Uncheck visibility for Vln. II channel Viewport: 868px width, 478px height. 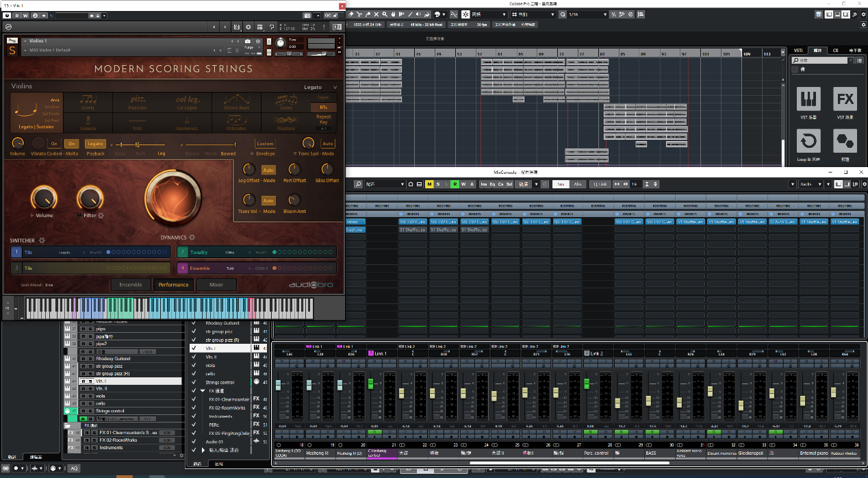pyautogui.click(x=194, y=357)
